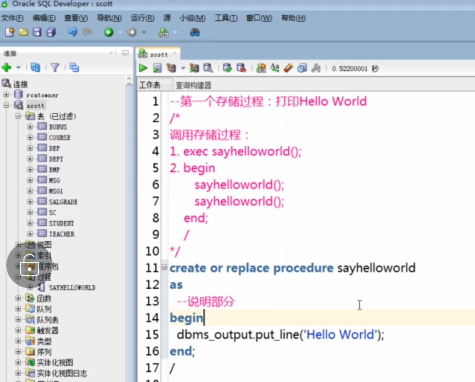Expand the SALGRADE table node

[x=30, y=201]
